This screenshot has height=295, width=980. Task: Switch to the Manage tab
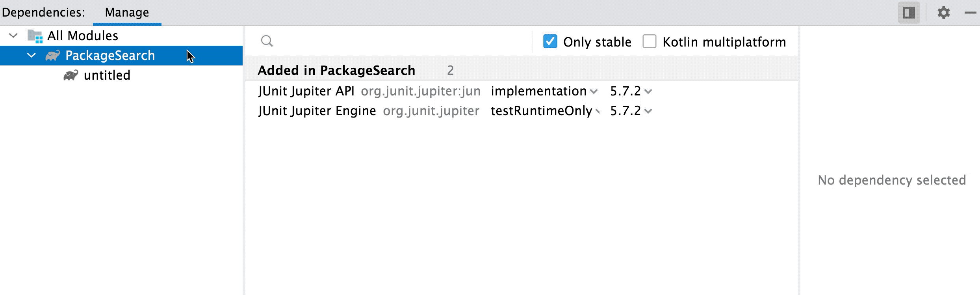(x=126, y=12)
